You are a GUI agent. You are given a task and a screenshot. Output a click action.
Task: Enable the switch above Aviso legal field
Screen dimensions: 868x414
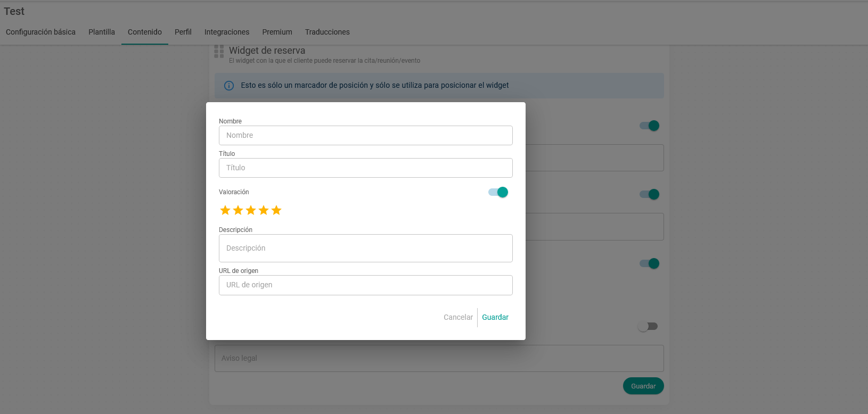tap(648, 326)
